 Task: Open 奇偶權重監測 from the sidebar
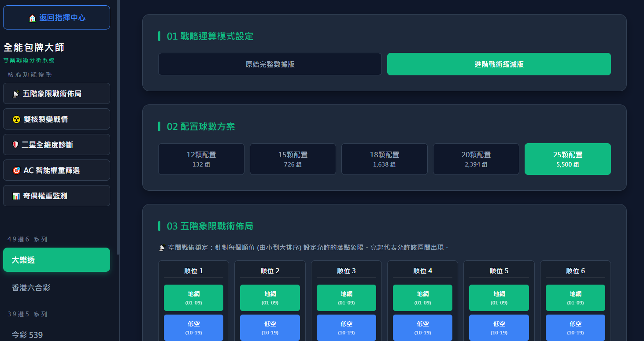56,196
